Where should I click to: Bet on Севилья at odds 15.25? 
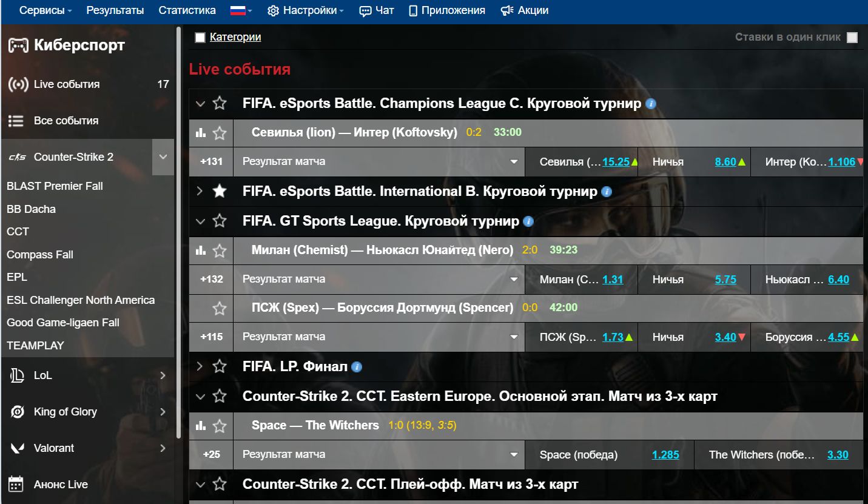point(616,162)
